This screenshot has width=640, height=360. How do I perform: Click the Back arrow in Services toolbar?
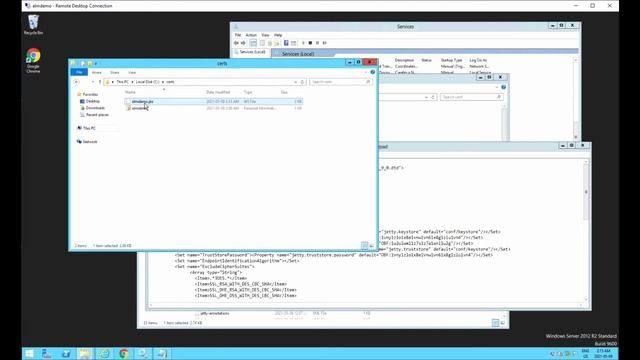[x=236, y=43]
